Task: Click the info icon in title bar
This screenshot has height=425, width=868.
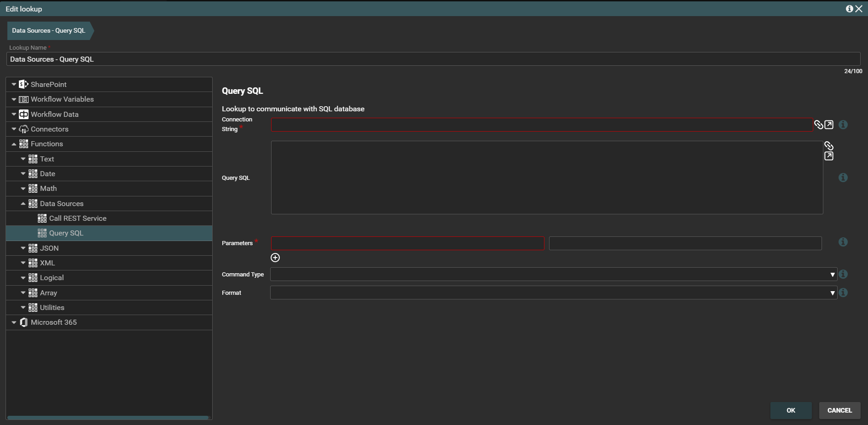Action: 849,9
